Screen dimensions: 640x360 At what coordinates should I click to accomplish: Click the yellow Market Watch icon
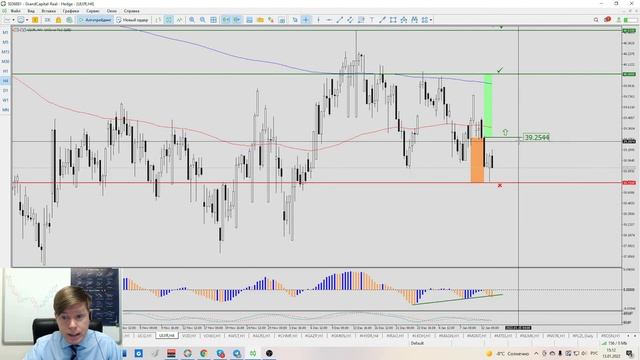pyautogui.click(x=35, y=20)
